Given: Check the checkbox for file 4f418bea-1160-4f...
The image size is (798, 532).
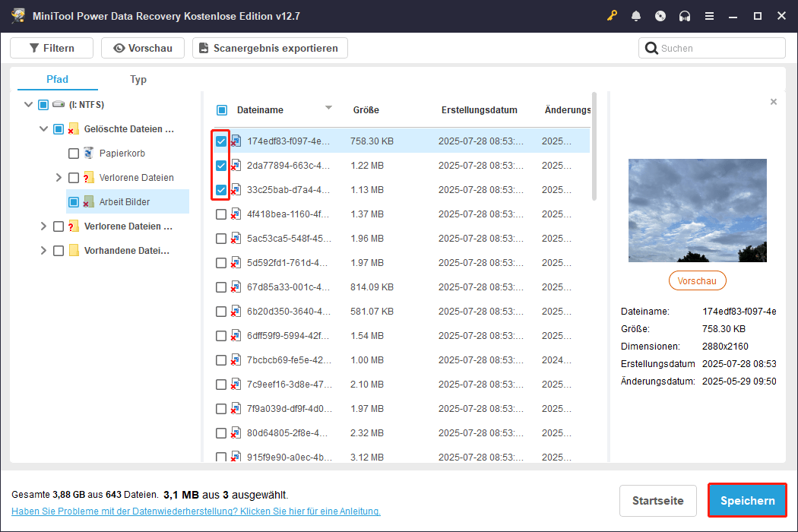Looking at the screenshot, I should [220, 214].
